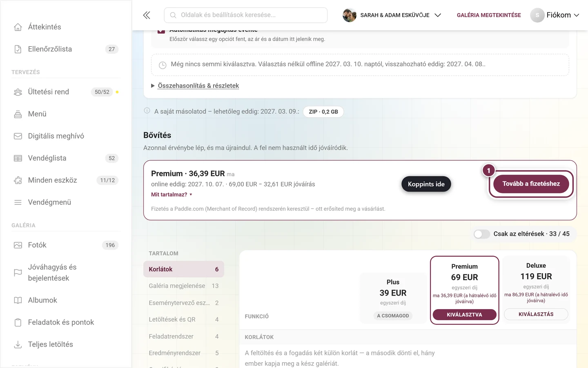Choose Deluxe plan with Kiválasztás button
Viewport: 588px width, 368px height.
tap(536, 314)
